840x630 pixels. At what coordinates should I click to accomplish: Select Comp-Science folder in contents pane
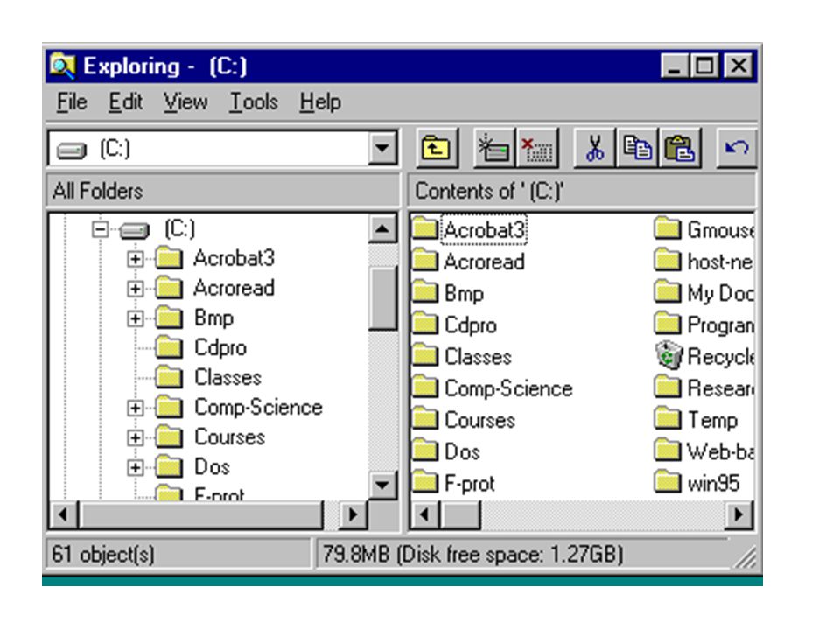pos(493,388)
